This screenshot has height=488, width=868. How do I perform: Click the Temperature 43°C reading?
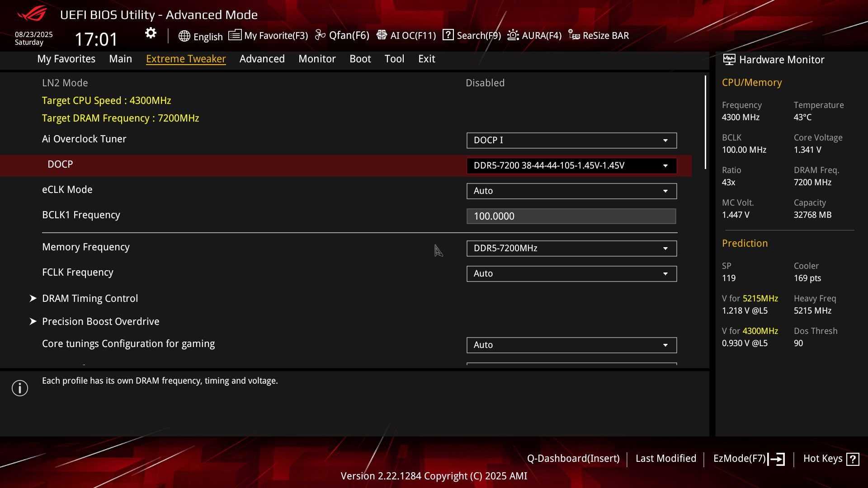point(802,117)
